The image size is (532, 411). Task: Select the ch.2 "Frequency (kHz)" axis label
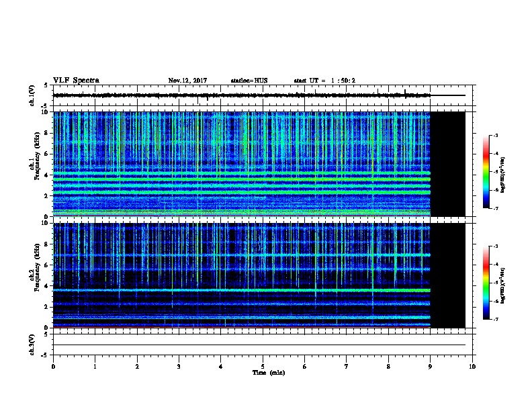point(37,267)
